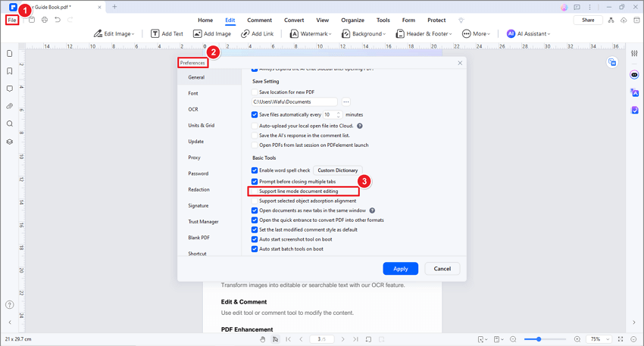Click the translate icon in right sidebar
644x346 pixels.
pyautogui.click(x=635, y=93)
